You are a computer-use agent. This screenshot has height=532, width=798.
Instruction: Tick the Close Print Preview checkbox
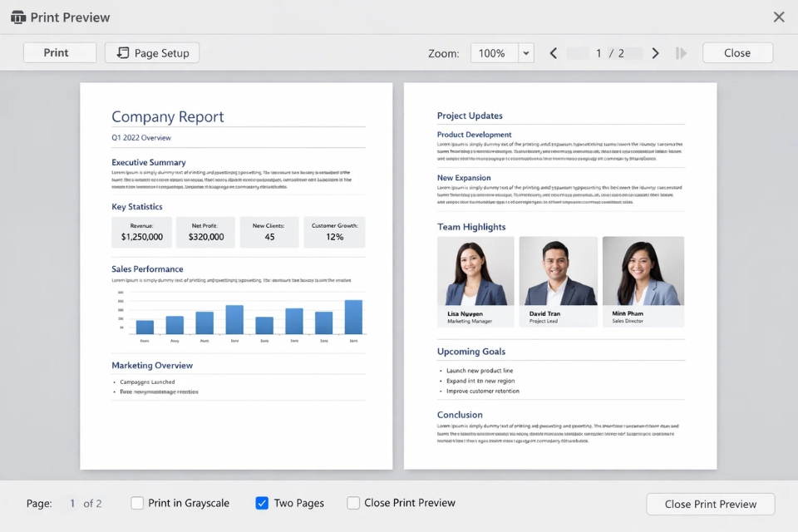coord(353,503)
